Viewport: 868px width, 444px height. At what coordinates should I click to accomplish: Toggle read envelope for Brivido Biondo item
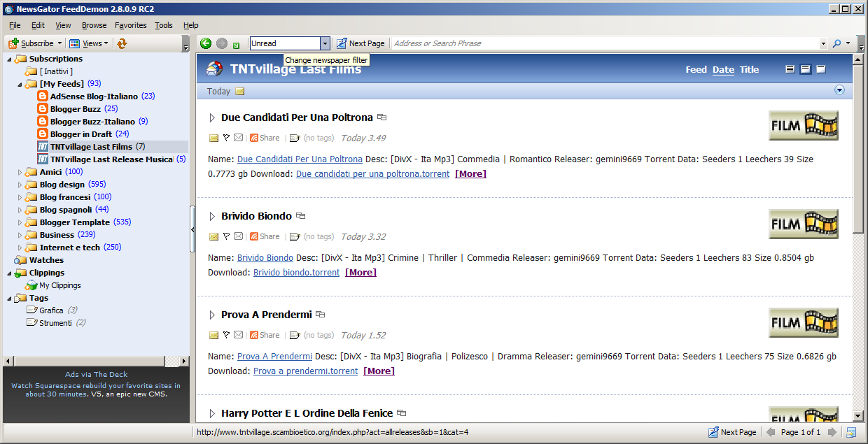[x=213, y=237]
